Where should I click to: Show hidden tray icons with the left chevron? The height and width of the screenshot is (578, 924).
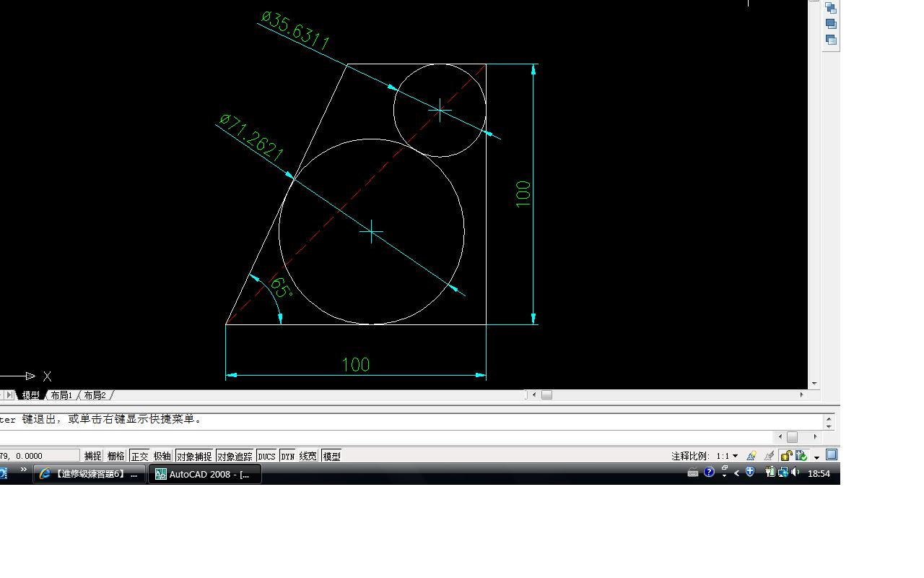click(737, 473)
